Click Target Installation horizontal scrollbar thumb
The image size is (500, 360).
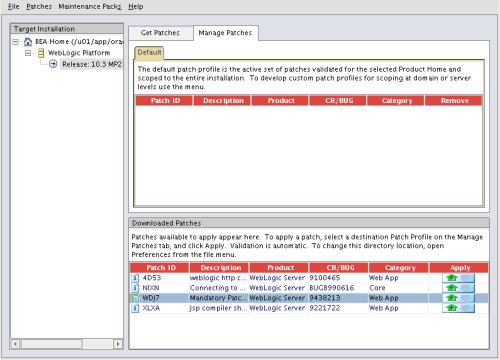51,344
